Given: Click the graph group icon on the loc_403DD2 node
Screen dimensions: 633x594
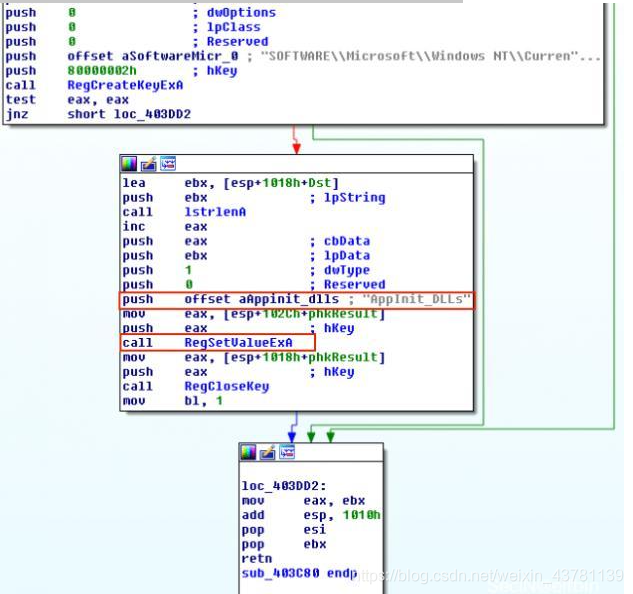Looking at the screenshot, I should [x=287, y=452].
